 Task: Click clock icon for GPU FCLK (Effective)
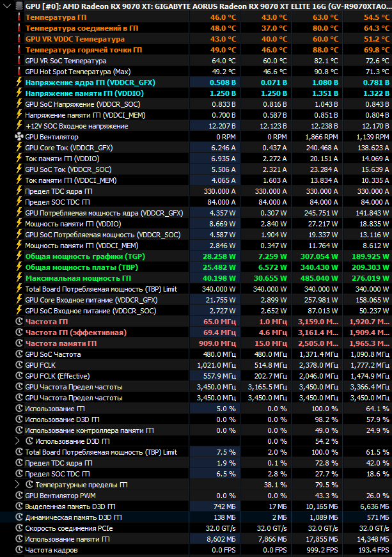point(19,376)
